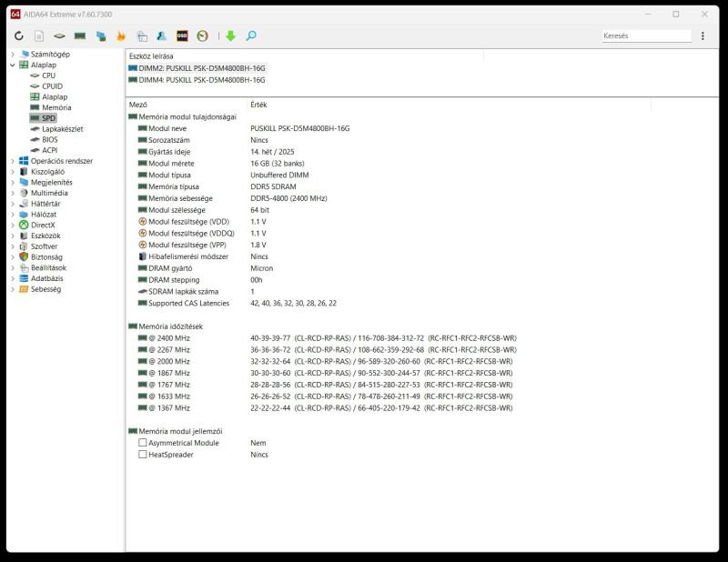Open the gauge benchmark icon
The height and width of the screenshot is (562, 728).
202,35
